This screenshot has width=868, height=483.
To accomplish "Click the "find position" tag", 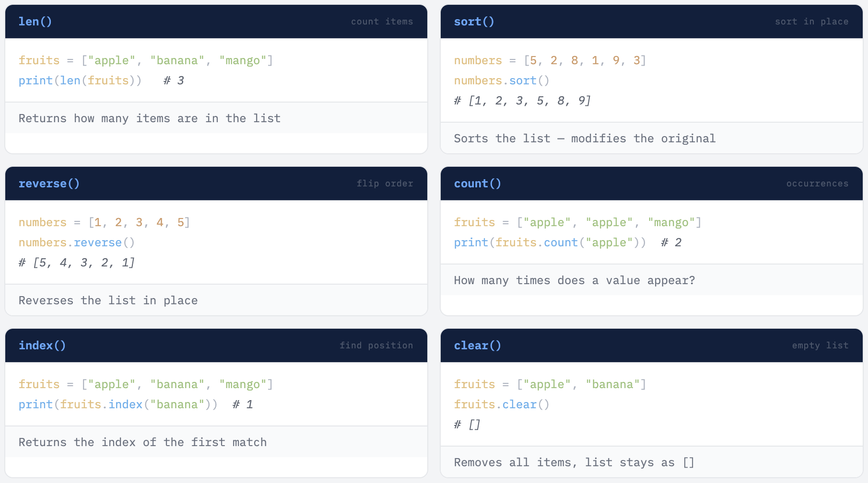I will pyautogui.click(x=376, y=345).
